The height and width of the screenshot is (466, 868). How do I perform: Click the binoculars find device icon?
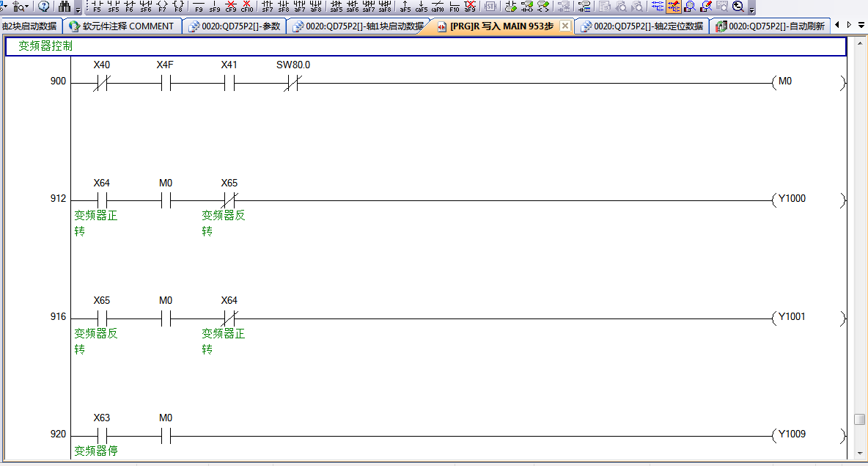pos(65,7)
